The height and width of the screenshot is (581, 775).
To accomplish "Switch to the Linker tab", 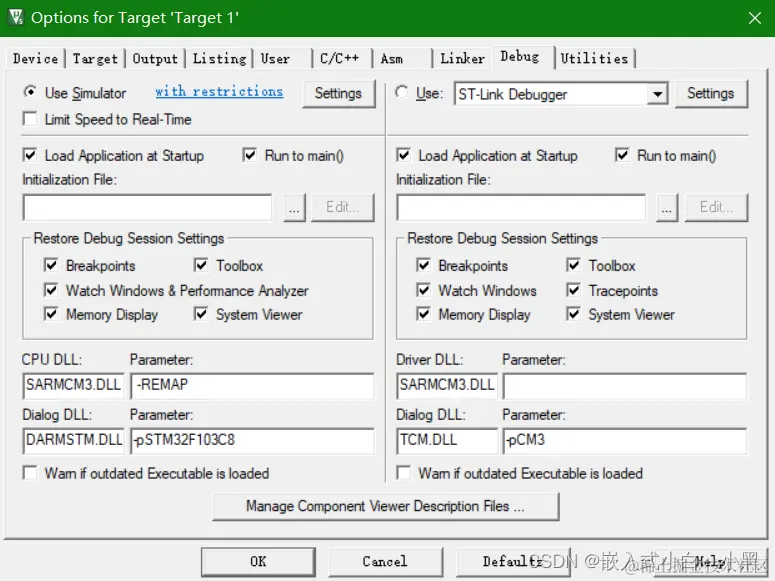I will point(462,59).
